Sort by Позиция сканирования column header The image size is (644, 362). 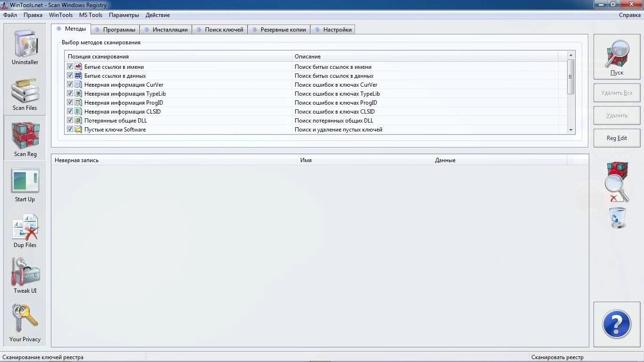pos(178,57)
